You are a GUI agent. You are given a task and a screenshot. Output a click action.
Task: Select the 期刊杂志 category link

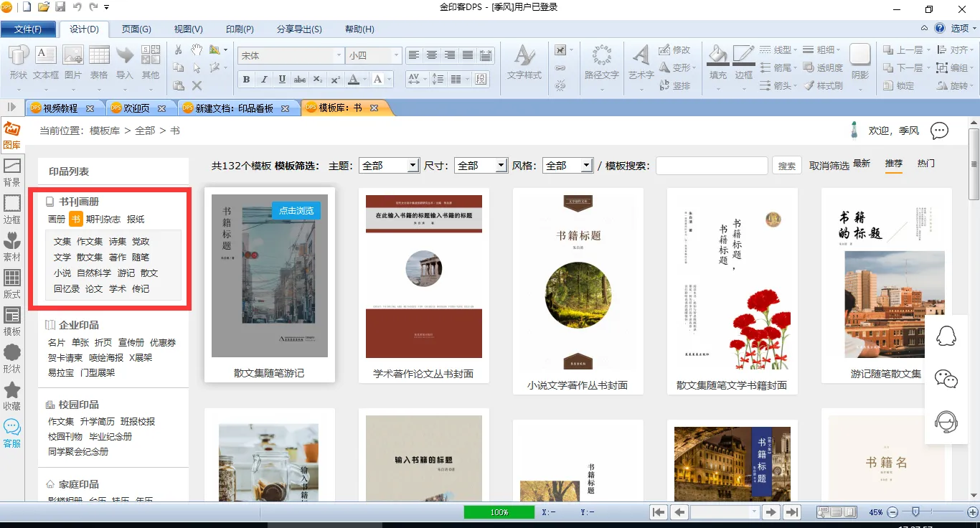(103, 220)
